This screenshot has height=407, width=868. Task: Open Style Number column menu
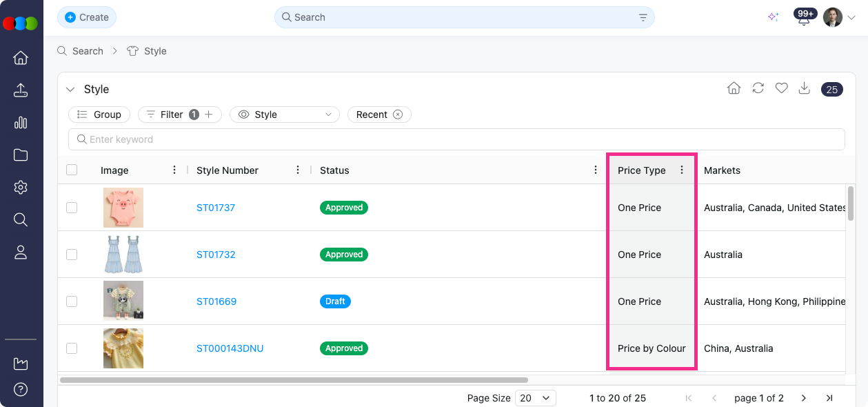tap(298, 170)
